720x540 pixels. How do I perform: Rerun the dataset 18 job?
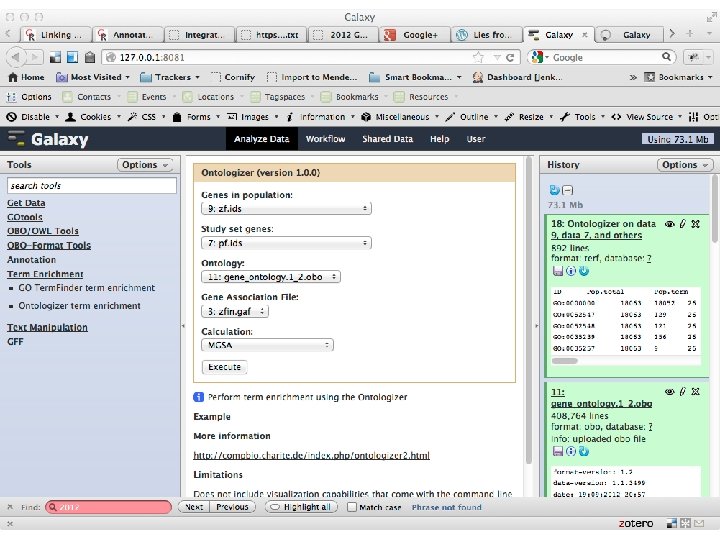[584, 271]
